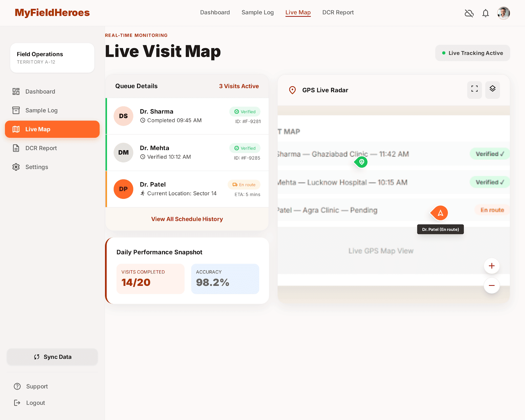525x420 pixels.
Task: Click the Support help icon
Action: [x=17, y=387]
